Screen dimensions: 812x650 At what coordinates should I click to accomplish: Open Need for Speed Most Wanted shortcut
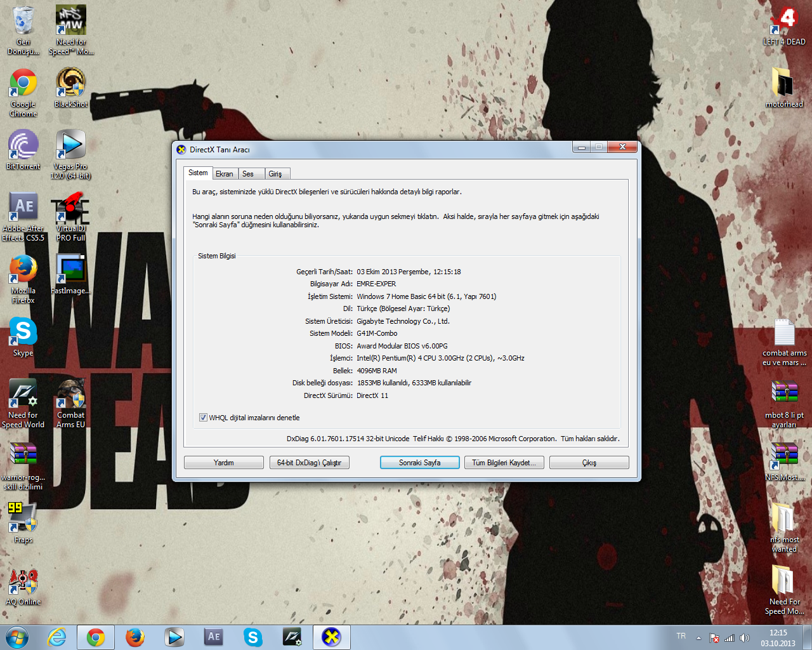tap(71, 30)
